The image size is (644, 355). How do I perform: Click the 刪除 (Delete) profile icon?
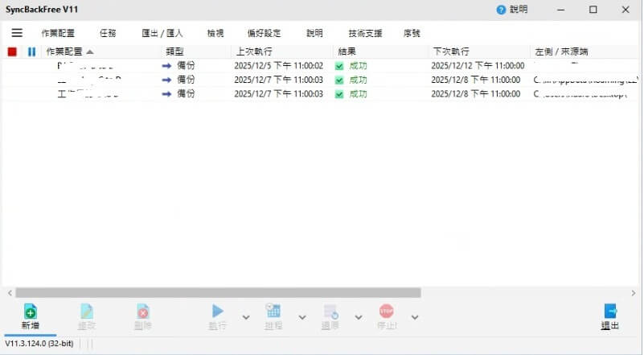(142, 312)
